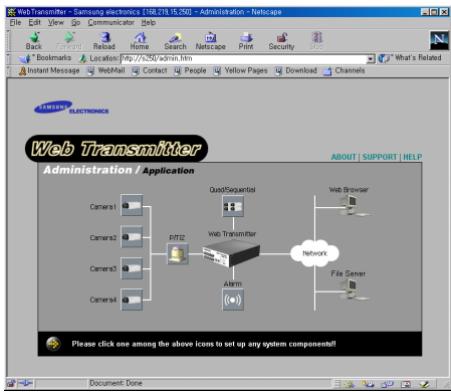
Task: Open the P/T/Z setup icon
Action: [x=178, y=254]
